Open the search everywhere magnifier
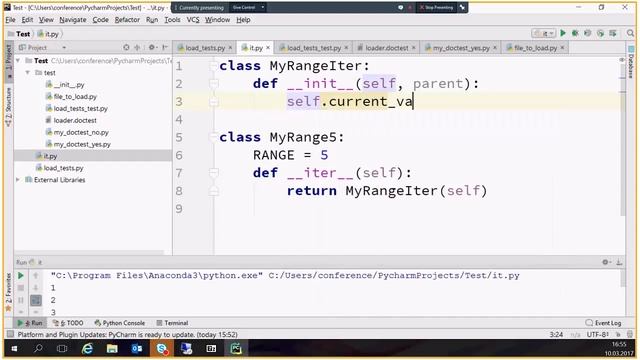The height and width of the screenshot is (360, 640). point(631,33)
